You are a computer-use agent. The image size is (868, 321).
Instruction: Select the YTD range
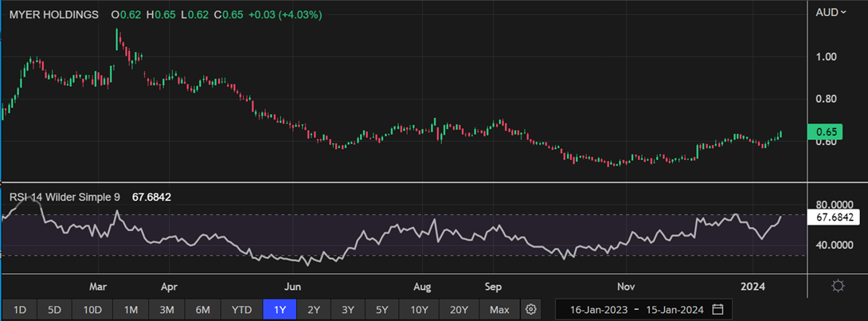click(x=242, y=309)
